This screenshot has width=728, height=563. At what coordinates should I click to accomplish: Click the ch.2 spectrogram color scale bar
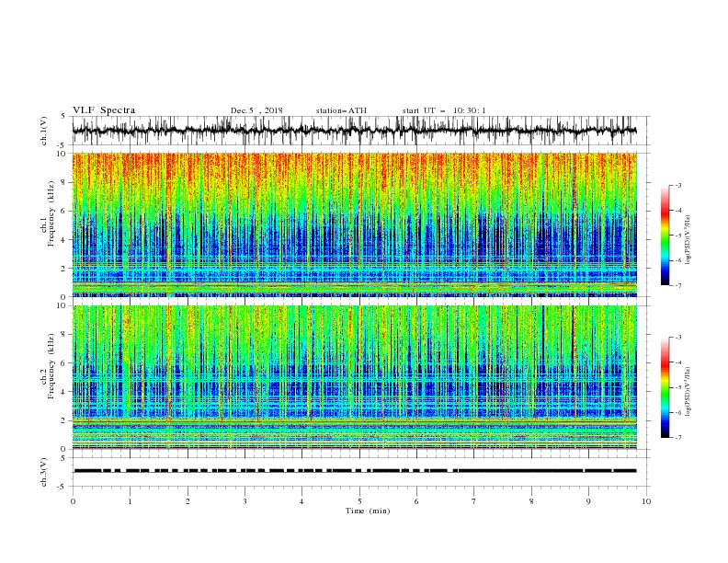(x=665, y=387)
